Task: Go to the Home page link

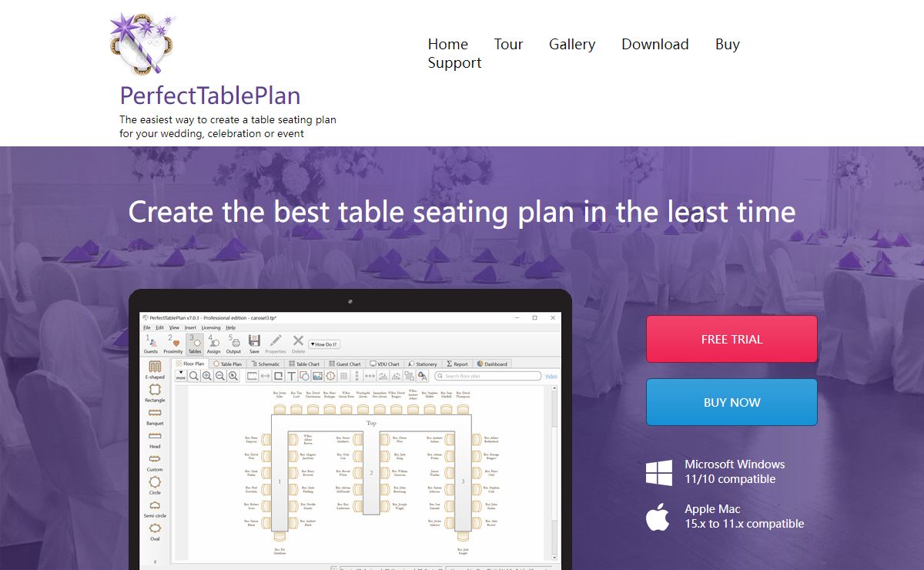Action: [448, 44]
